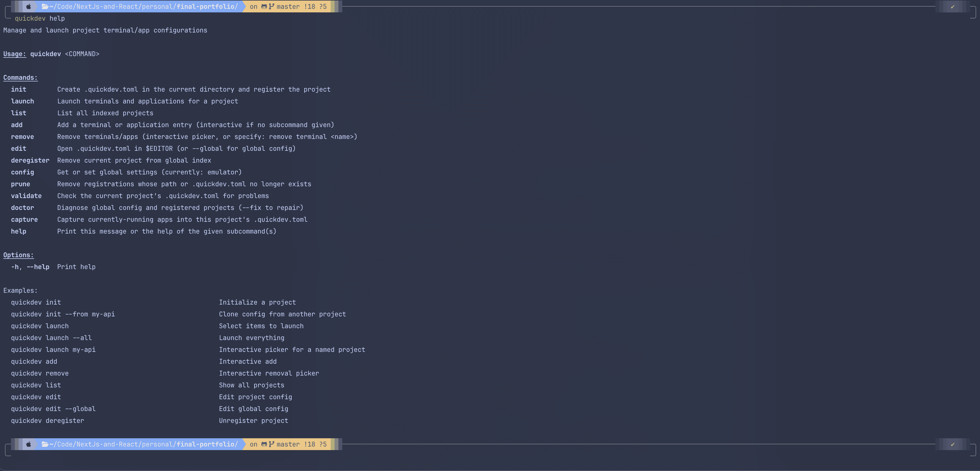Click 'Clone config from another project' text
The width and height of the screenshot is (980, 471).
tap(283, 314)
